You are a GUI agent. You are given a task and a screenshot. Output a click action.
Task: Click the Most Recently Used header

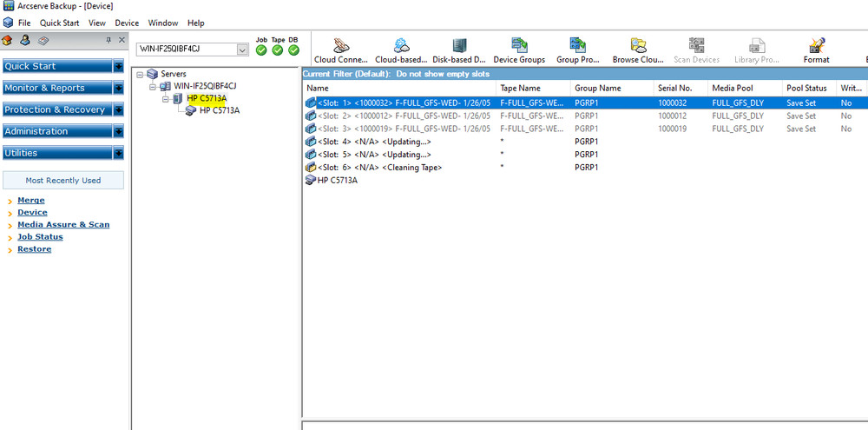coord(63,180)
